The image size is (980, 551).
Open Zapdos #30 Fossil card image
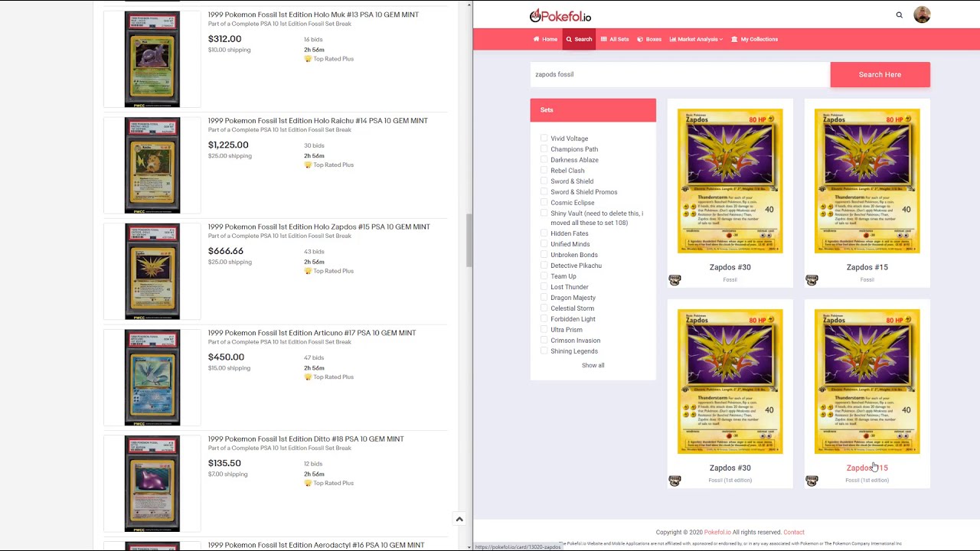[730, 181]
